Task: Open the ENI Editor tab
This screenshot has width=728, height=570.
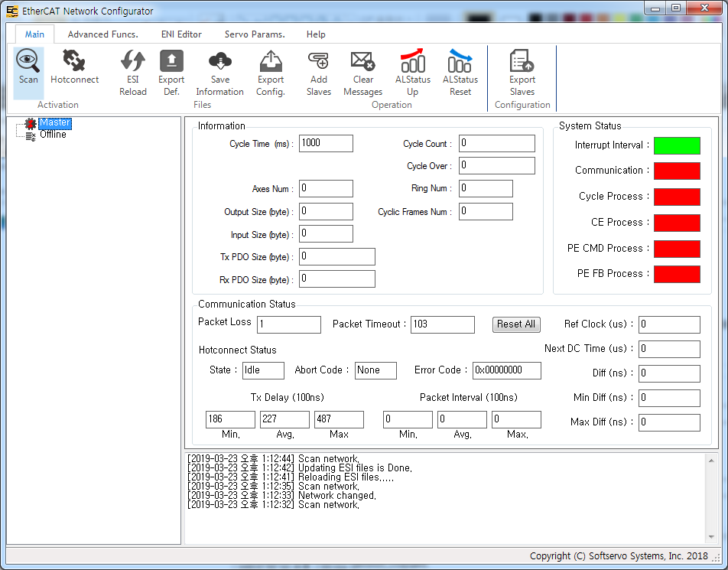Action: [x=181, y=34]
